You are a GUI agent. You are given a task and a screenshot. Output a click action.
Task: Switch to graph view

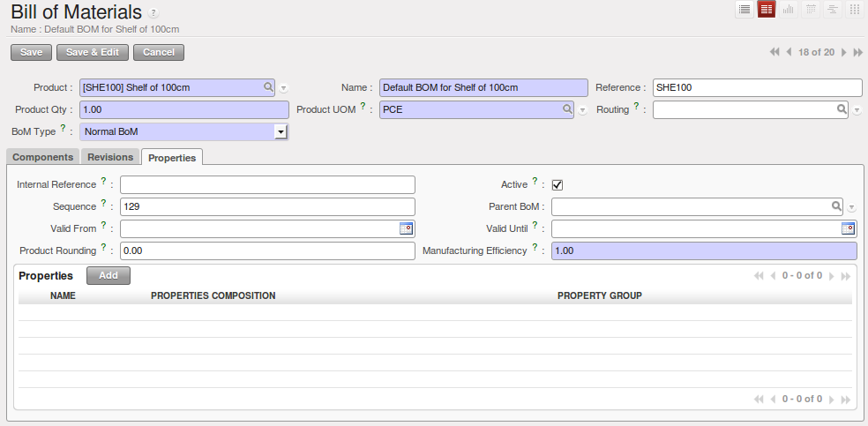pos(789,10)
